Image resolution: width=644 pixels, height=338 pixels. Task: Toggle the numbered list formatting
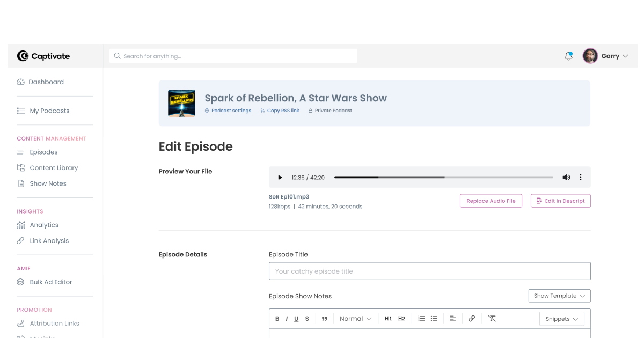pyautogui.click(x=421, y=318)
